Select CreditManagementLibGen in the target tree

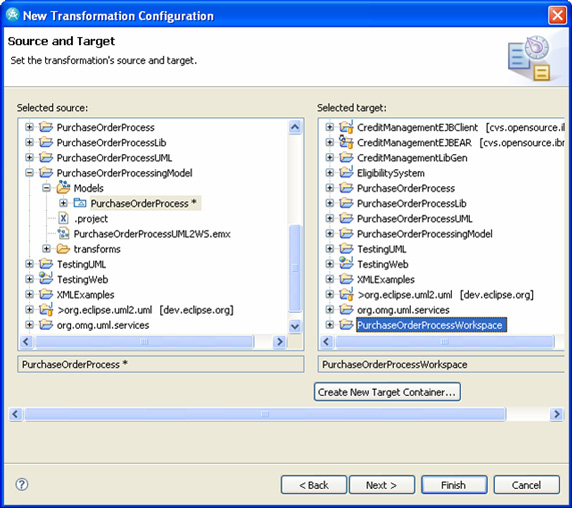(412, 158)
